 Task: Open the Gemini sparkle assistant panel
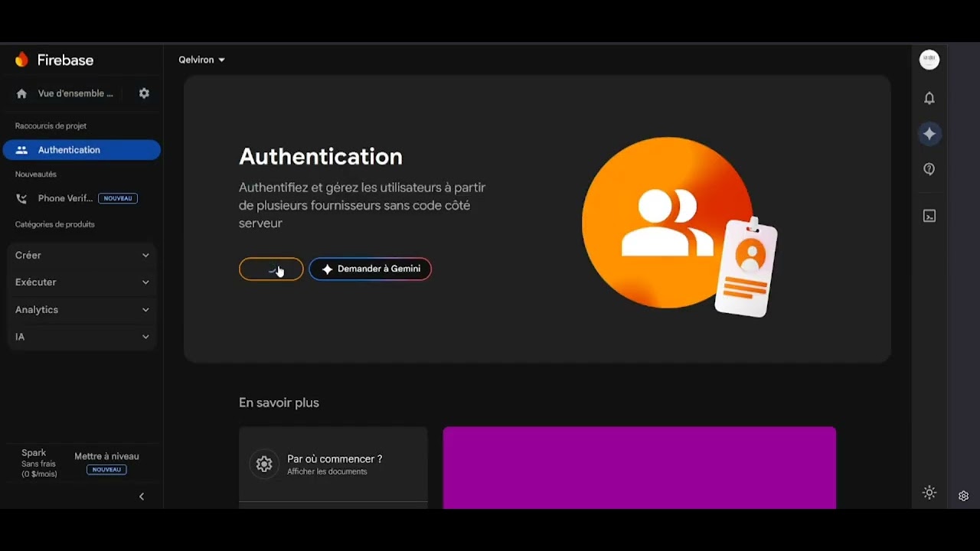[x=929, y=134]
